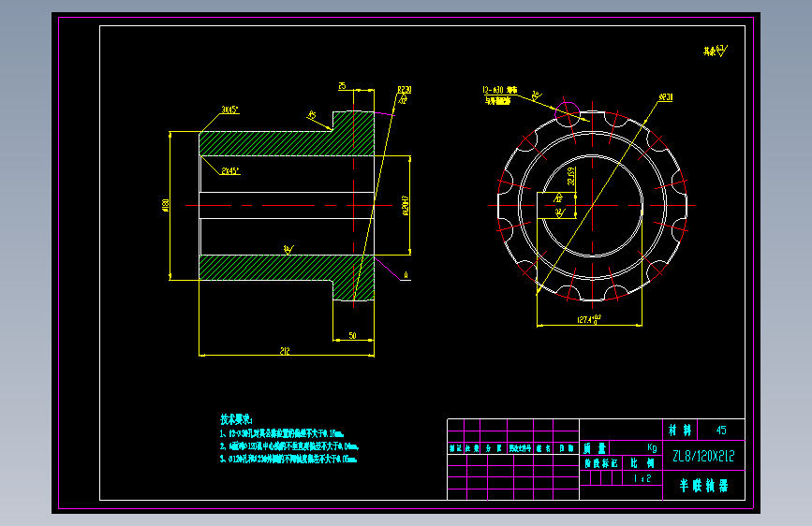Select the vertical "Ø180" diameter dimension
Viewport: 812px width, 526px height.
click(166, 205)
